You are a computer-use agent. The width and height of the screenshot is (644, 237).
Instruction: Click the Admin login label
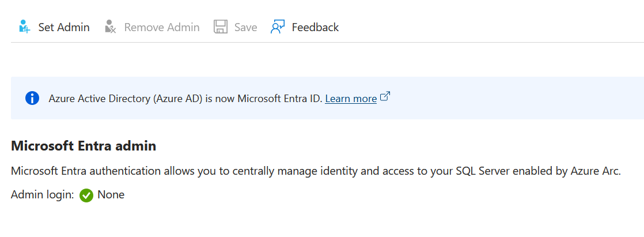click(43, 195)
